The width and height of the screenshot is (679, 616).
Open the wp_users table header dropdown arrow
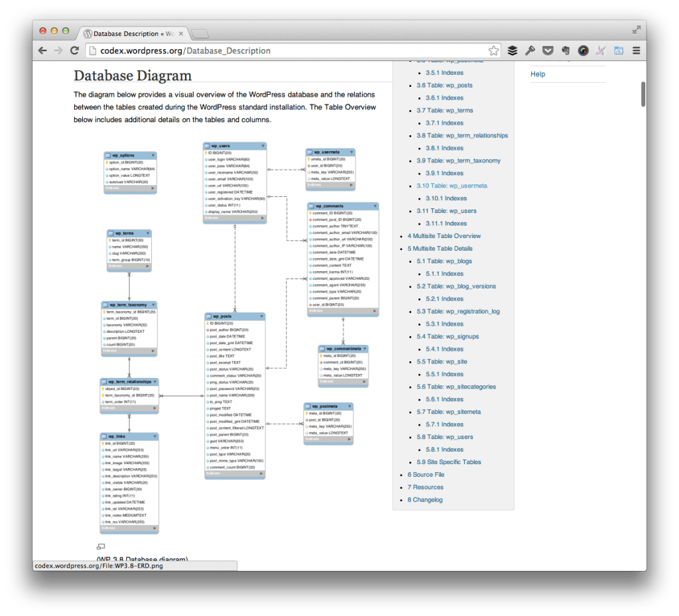click(x=265, y=145)
